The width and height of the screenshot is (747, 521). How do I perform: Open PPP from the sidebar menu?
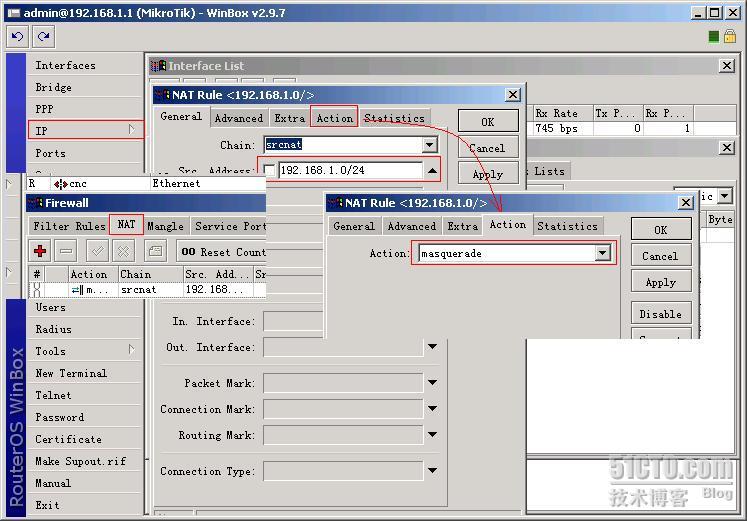[86, 109]
